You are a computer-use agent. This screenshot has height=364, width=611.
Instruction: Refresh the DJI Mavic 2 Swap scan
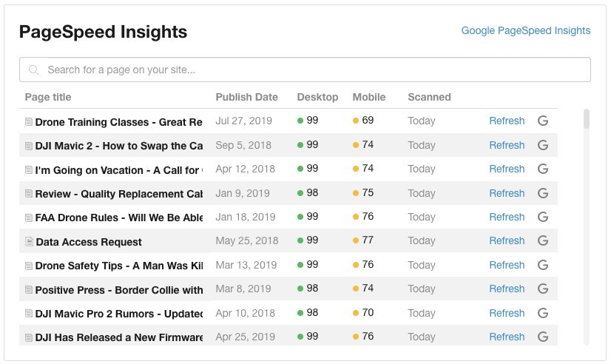coord(507,145)
